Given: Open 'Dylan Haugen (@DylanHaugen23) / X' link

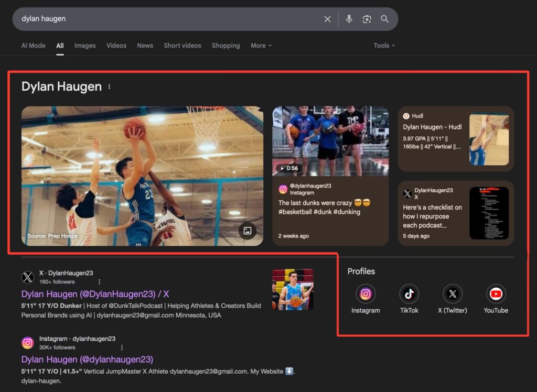Looking at the screenshot, I should pyautogui.click(x=95, y=294).
